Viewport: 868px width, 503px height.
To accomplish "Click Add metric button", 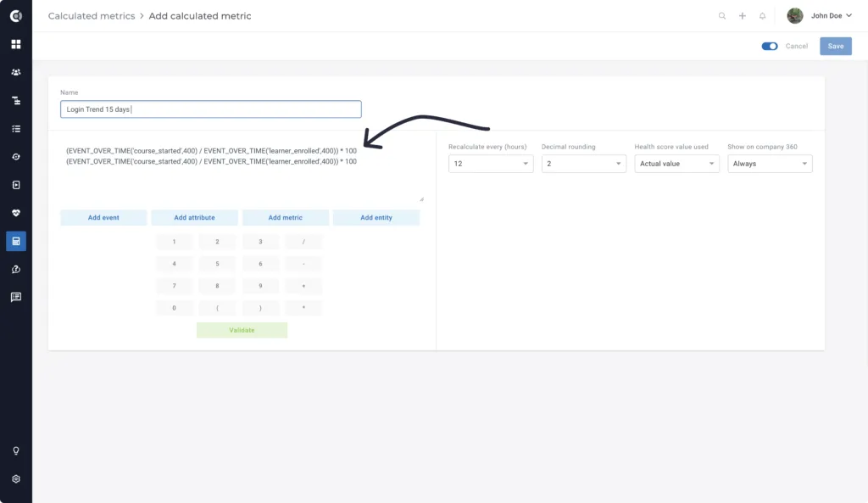I will point(285,218).
